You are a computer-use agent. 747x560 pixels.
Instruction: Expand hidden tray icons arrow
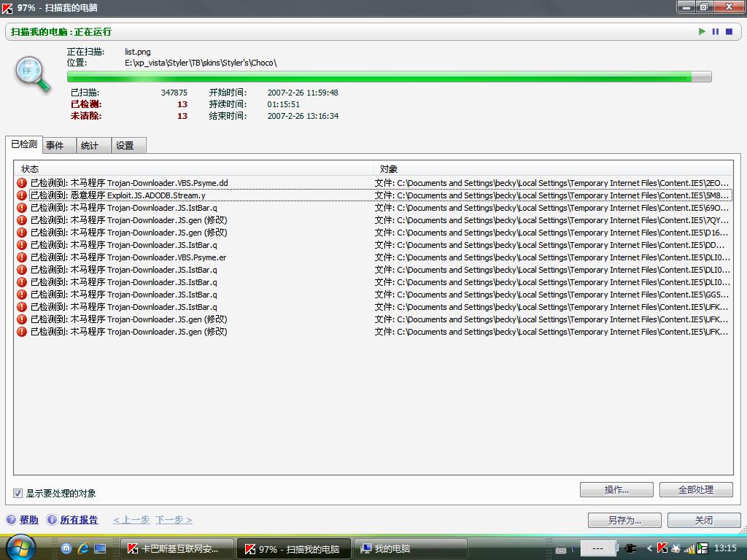pos(649,549)
